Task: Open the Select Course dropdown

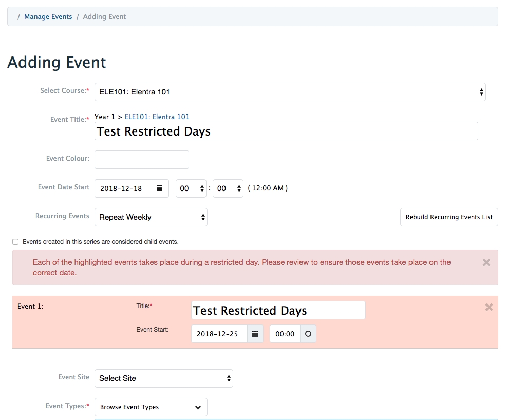Action: pyautogui.click(x=290, y=92)
